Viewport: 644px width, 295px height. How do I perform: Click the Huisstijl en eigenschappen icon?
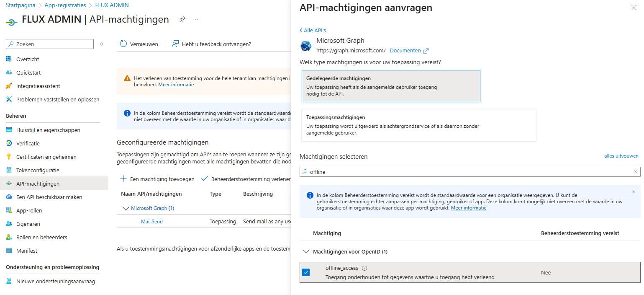(x=9, y=130)
